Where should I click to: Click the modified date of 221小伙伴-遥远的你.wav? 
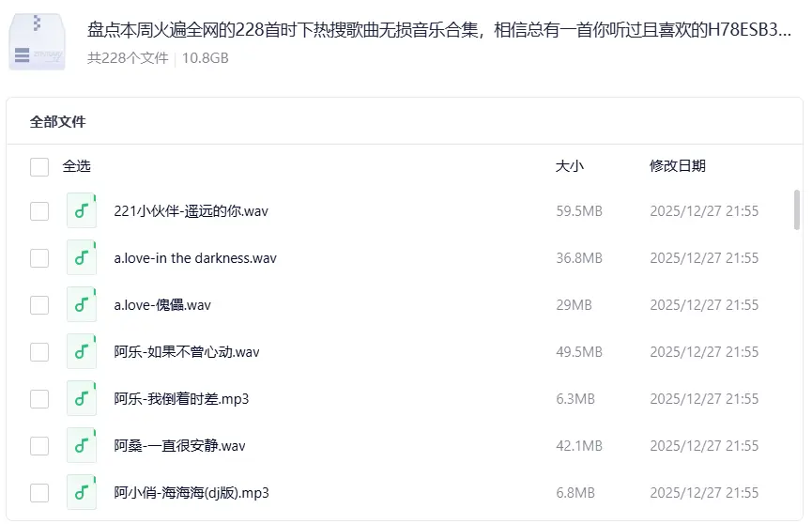[704, 211]
